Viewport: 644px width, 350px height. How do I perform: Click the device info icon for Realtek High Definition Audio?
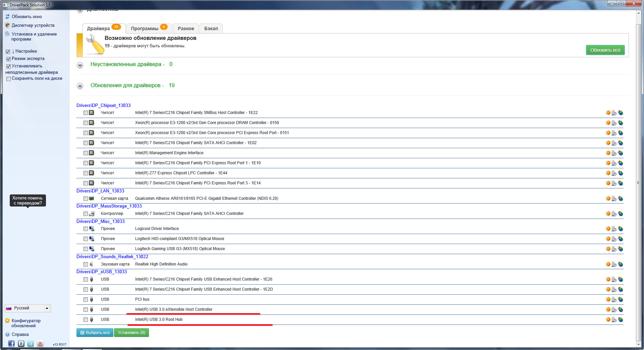(614, 264)
